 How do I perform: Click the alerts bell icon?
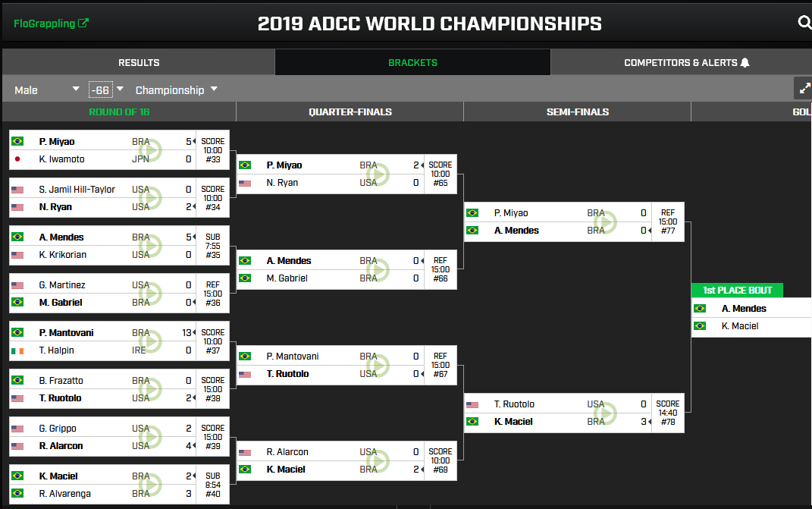[x=745, y=63]
